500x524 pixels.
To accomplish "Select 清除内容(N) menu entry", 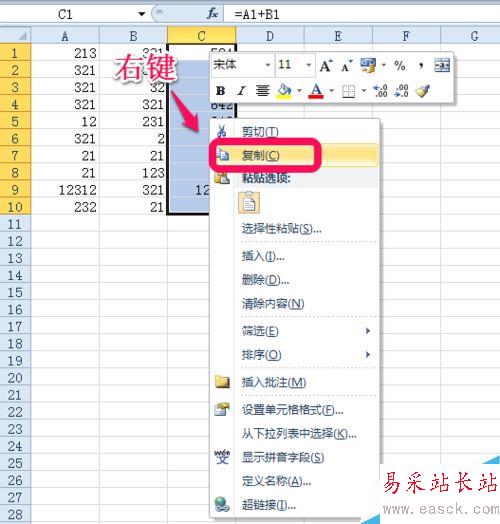I will 295,303.
